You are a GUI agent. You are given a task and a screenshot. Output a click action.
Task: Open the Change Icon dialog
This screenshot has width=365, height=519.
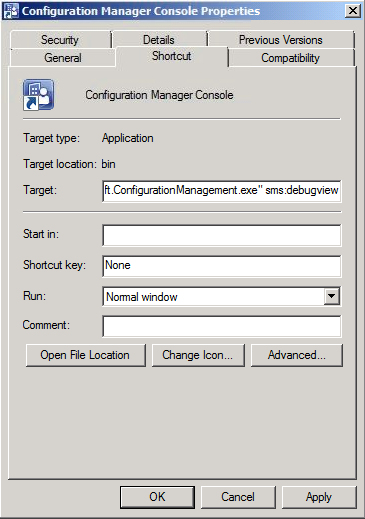(198, 355)
